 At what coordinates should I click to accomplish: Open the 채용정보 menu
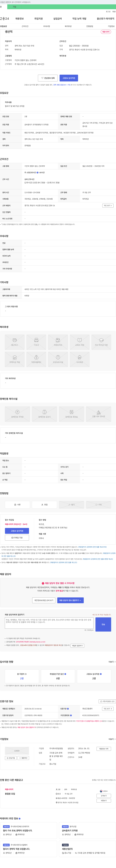coord(19,19)
